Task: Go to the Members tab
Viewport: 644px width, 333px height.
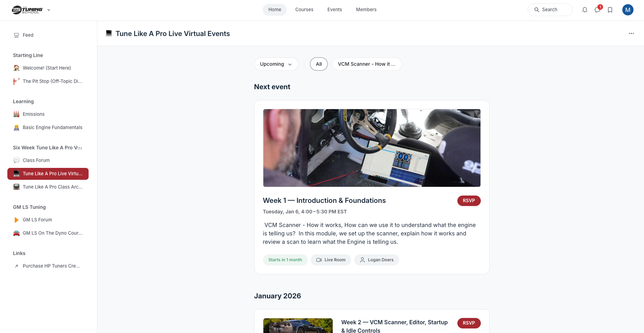Action: click(x=366, y=10)
